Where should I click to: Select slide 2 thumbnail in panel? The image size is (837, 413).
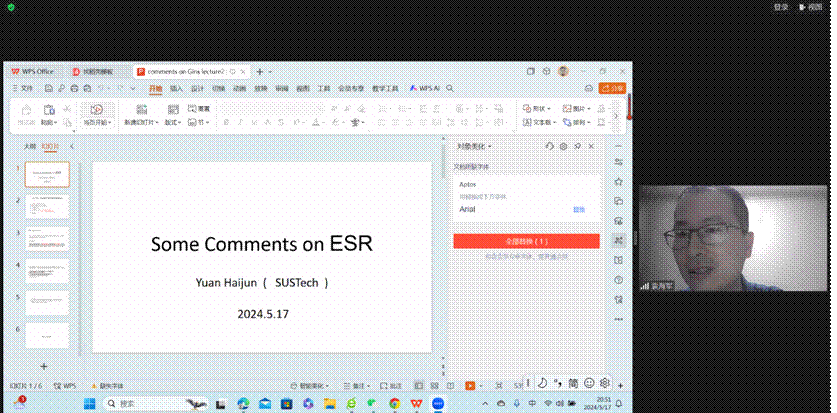click(x=47, y=207)
